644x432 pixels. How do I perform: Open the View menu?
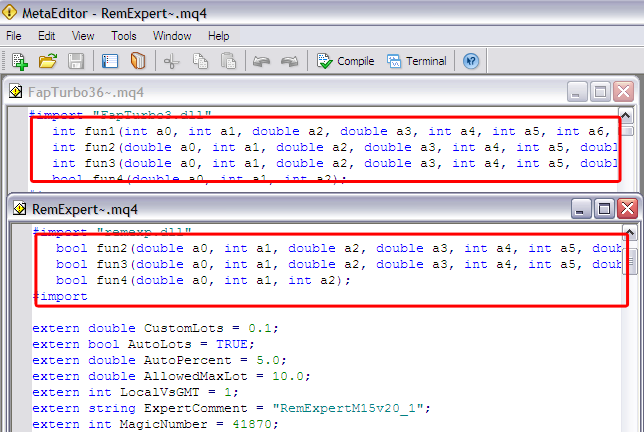click(83, 36)
